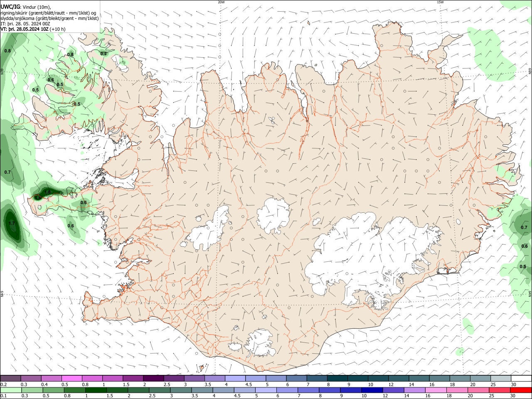The image size is (532, 399).
Task: Click the 0.7 value off the east coast
Action: coord(524,227)
